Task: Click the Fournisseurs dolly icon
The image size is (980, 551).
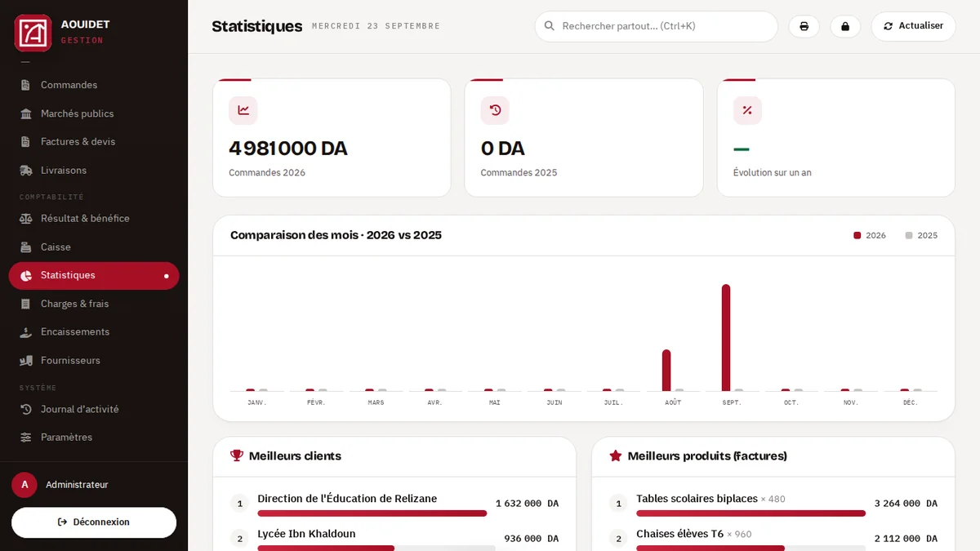Action: coord(26,361)
